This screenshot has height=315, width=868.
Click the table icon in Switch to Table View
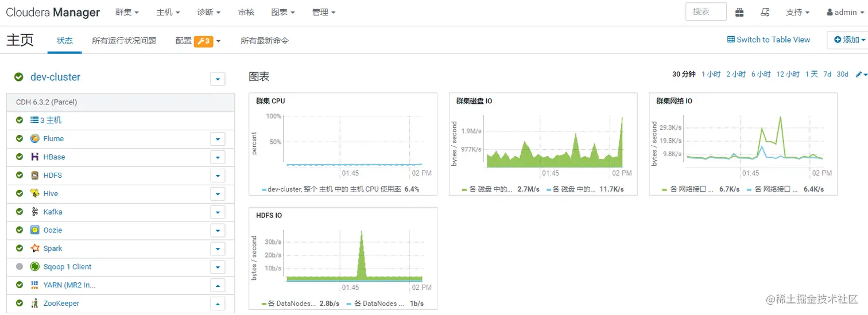[731, 40]
